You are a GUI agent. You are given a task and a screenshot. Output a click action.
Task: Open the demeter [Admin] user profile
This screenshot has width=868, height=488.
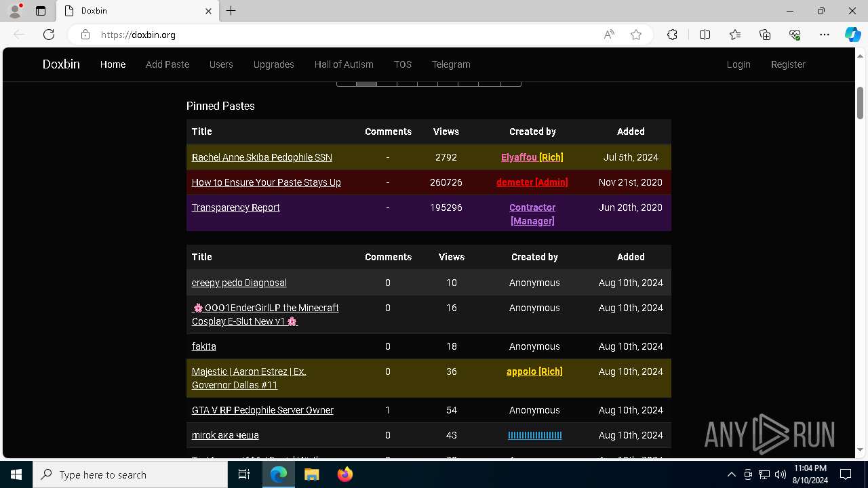tap(532, 182)
